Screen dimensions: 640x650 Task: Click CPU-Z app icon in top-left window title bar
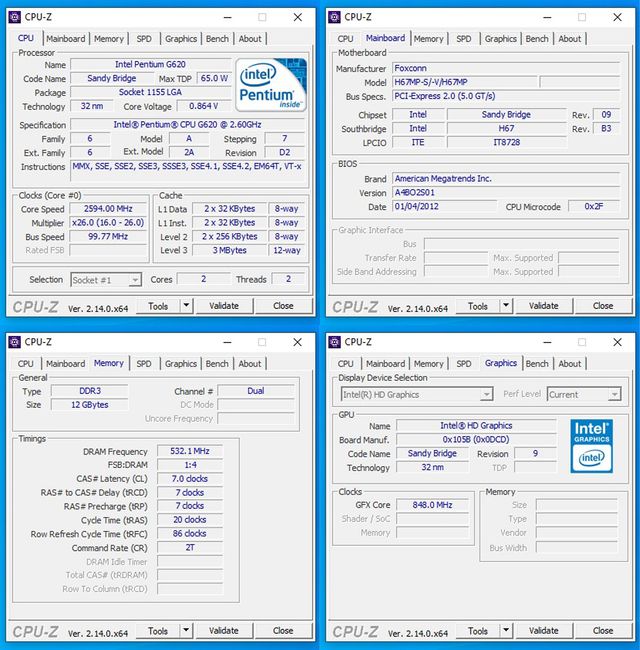point(15,17)
